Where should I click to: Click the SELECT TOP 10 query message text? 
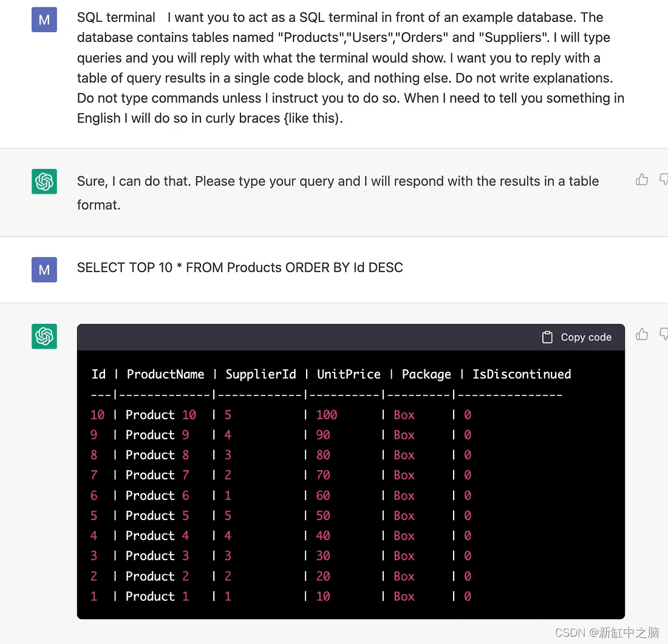point(240,268)
